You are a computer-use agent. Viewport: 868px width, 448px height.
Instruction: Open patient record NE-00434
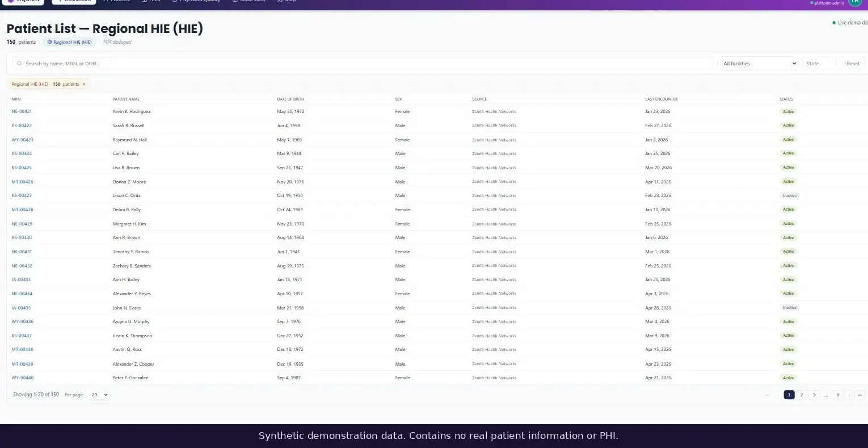22,294
